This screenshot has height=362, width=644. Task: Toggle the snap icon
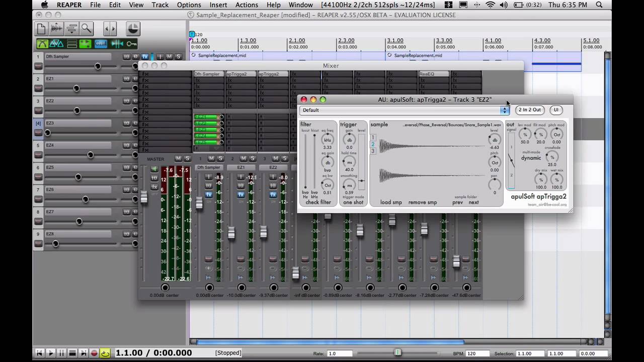(x=117, y=44)
